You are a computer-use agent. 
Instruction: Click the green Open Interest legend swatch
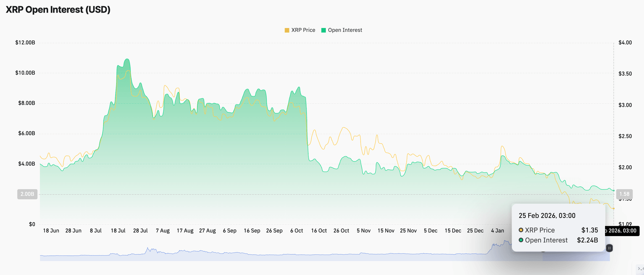click(x=323, y=30)
